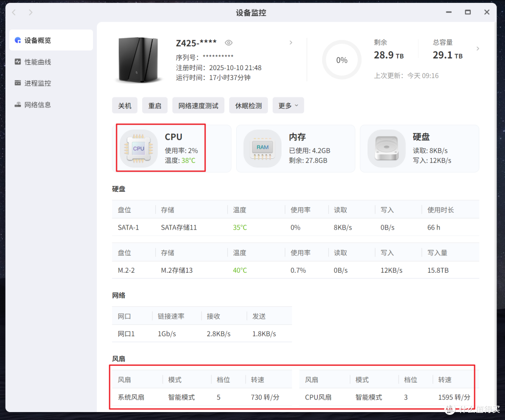Expand device details chevron next to Z425
The image size is (505, 420).
[x=291, y=43]
